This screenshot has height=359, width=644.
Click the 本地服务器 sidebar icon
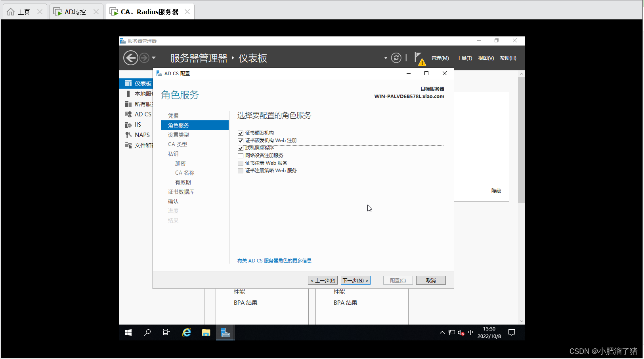coord(128,94)
